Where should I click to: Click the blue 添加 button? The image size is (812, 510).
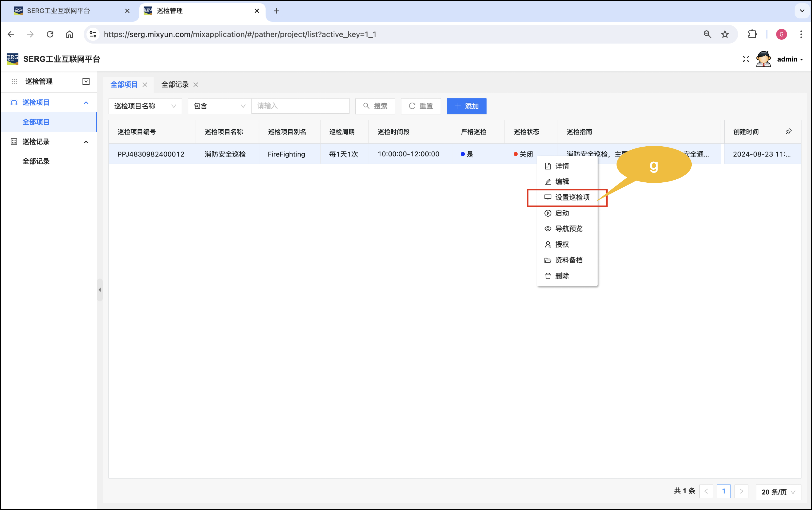point(466,106)
